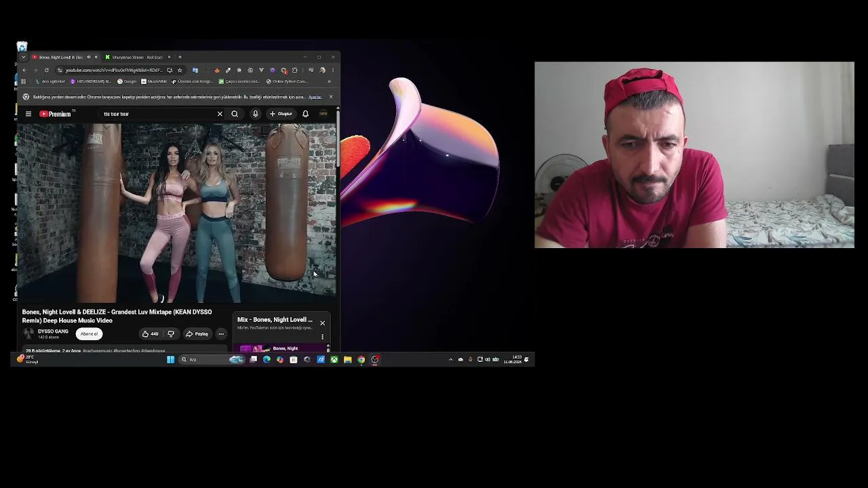Go to YouTube Premium home logo
Image resolution: width=868 pixels, height=488 pixels.
pos(55,114)
